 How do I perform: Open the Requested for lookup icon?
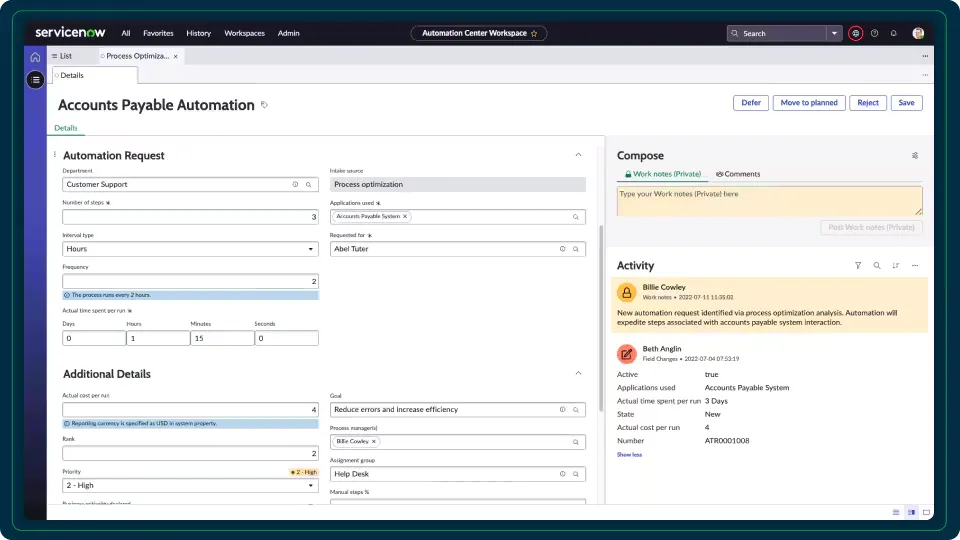click(x=576, y=249)
